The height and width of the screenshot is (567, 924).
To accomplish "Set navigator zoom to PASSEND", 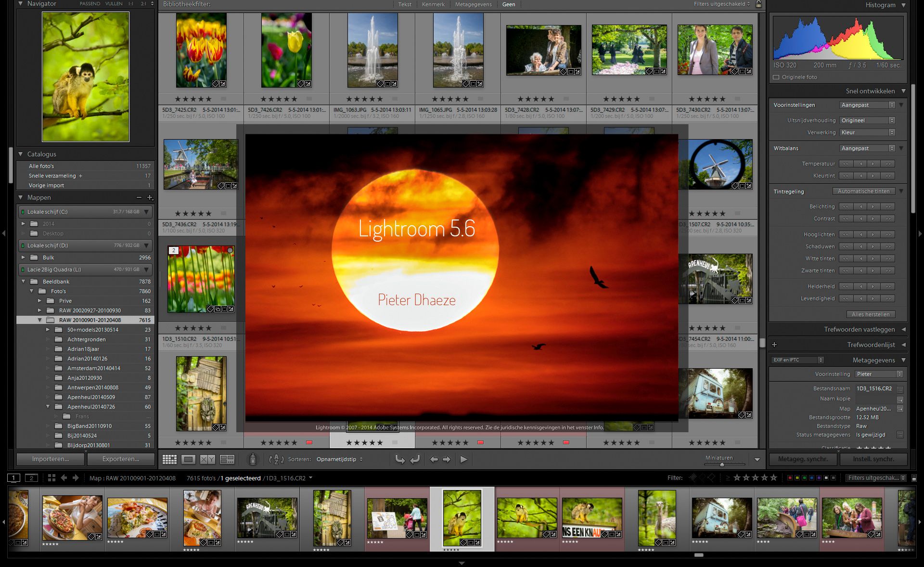I will coord(90,4).
